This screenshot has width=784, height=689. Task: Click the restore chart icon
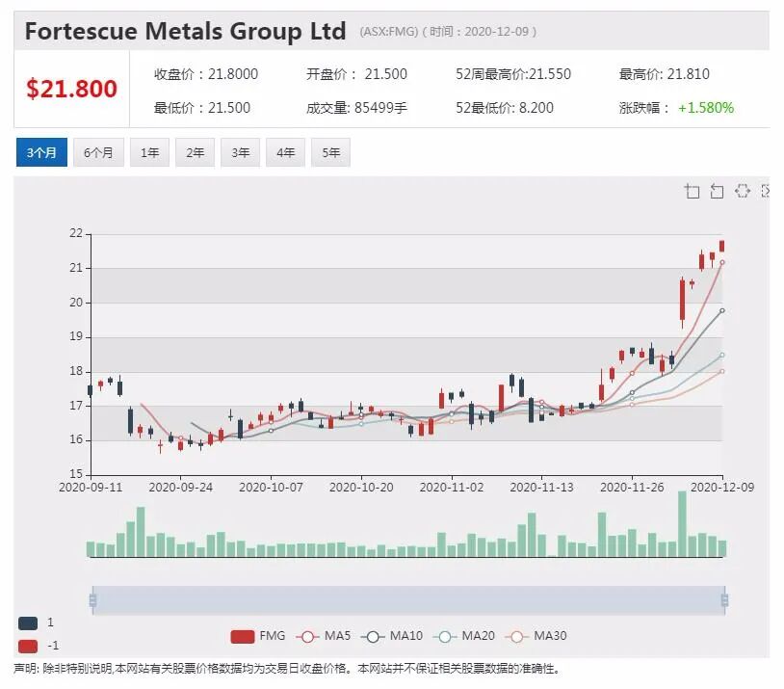[x=742, y=191]
